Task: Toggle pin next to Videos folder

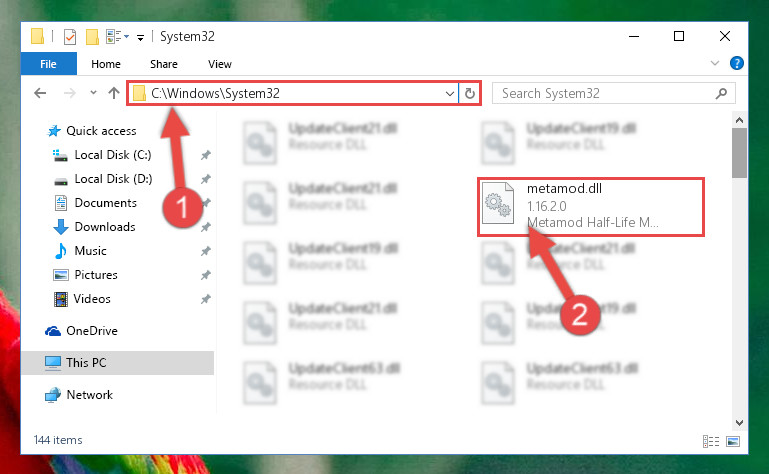Action: [205, 299]
